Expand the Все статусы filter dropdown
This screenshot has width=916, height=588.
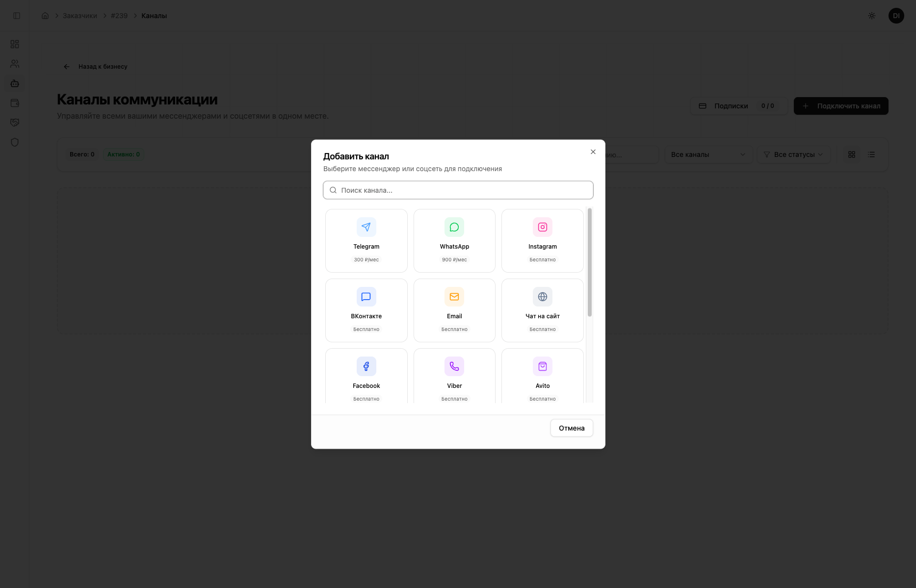coord(794,154)
